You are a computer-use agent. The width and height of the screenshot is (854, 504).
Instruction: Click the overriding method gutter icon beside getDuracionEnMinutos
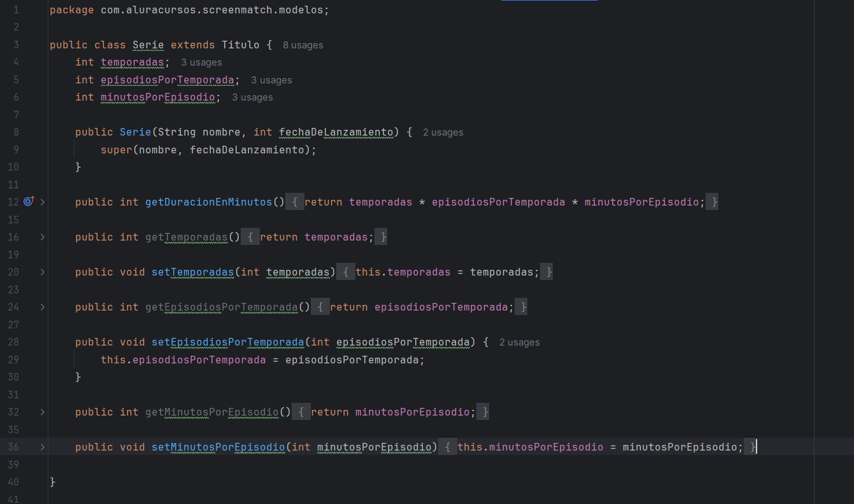(x=29, y=202)
